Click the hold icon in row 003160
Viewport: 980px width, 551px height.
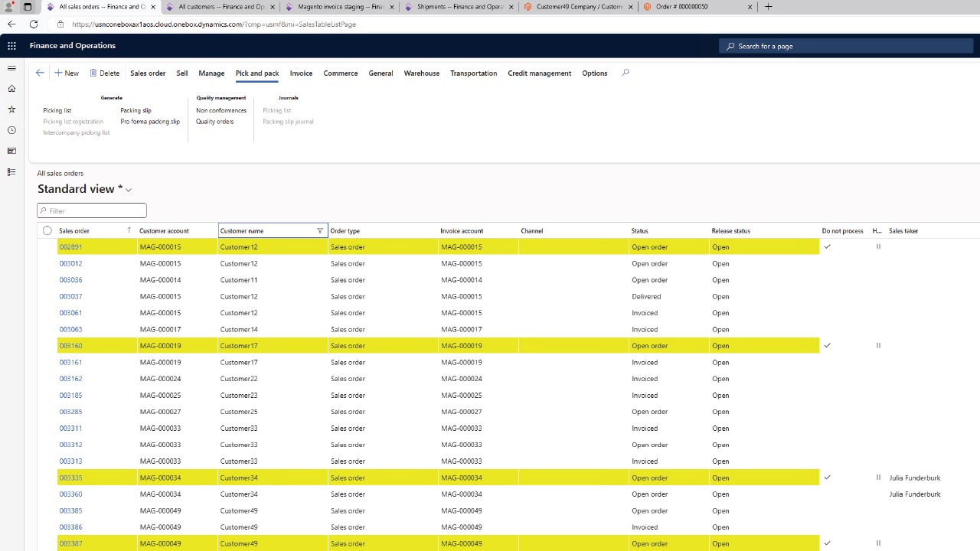[878, 345]
